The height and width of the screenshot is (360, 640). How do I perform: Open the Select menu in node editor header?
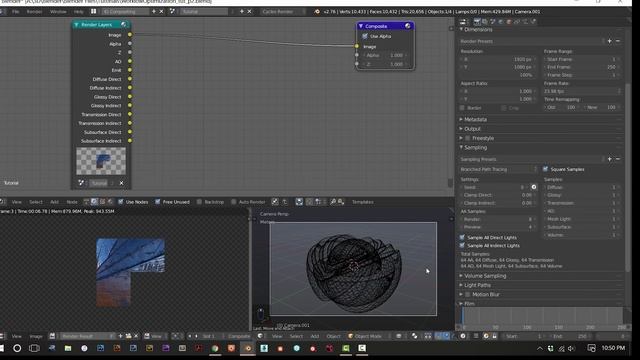click(36, 202)
